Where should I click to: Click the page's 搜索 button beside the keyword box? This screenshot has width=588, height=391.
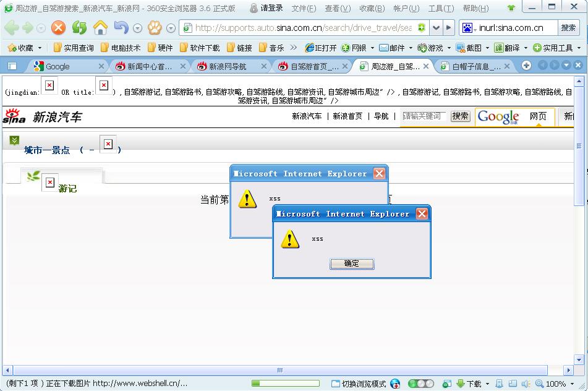coord(461,116)
